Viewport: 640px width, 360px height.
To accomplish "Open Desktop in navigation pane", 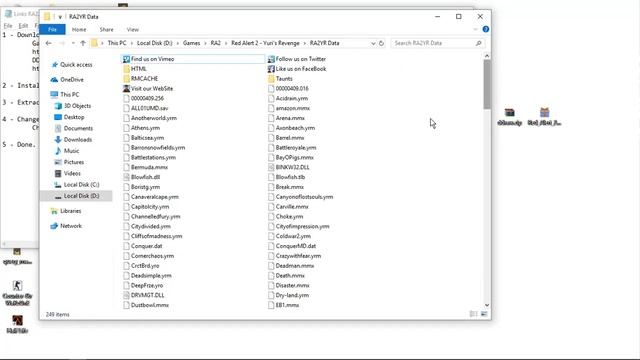I will [69, 117].
